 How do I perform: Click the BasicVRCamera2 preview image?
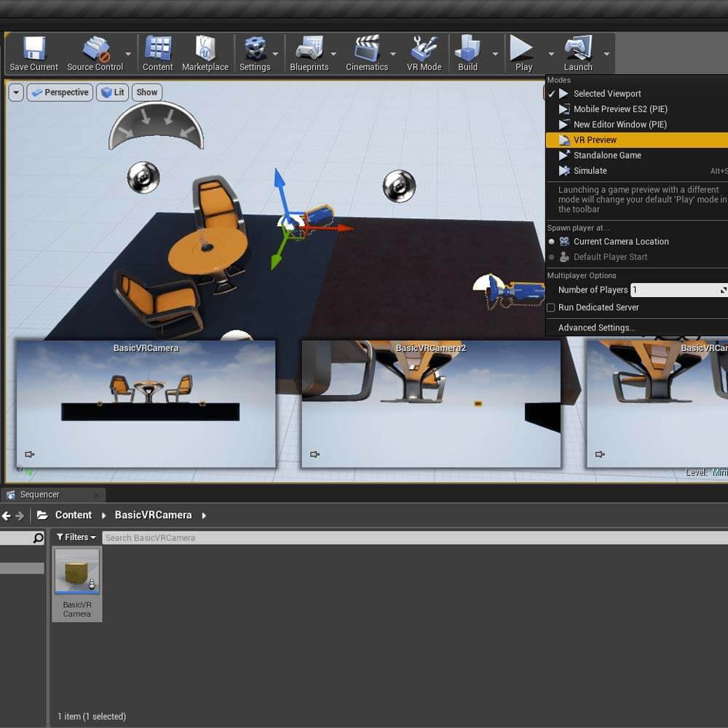(x=431, y=403)
